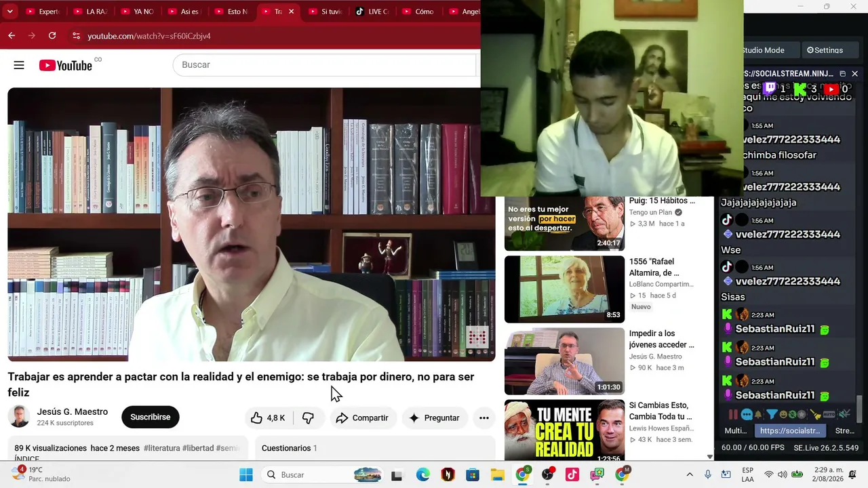Screen dimensions: 868x488
Task: Open OBS Studio from taskbar
Action: (547, 474)
